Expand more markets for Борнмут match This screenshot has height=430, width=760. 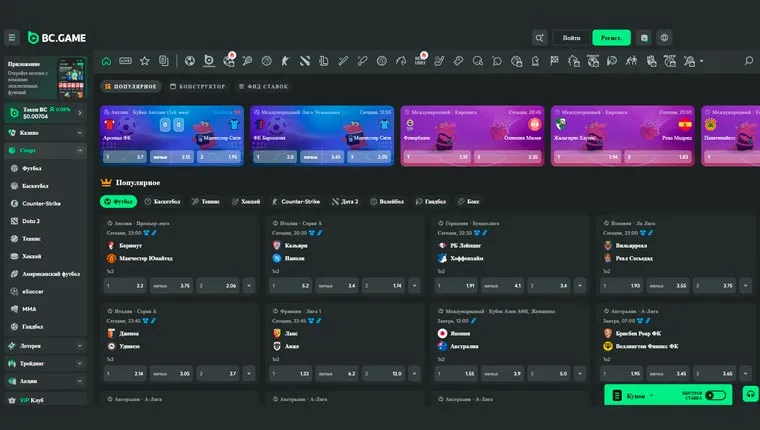pos(249,286)
